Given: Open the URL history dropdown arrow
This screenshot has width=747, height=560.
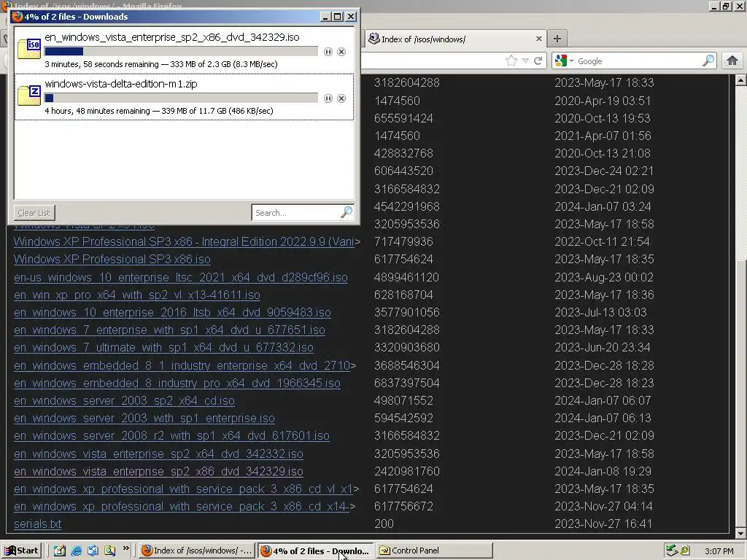Looking at the screenshot, I should click(x=525, y=61).
